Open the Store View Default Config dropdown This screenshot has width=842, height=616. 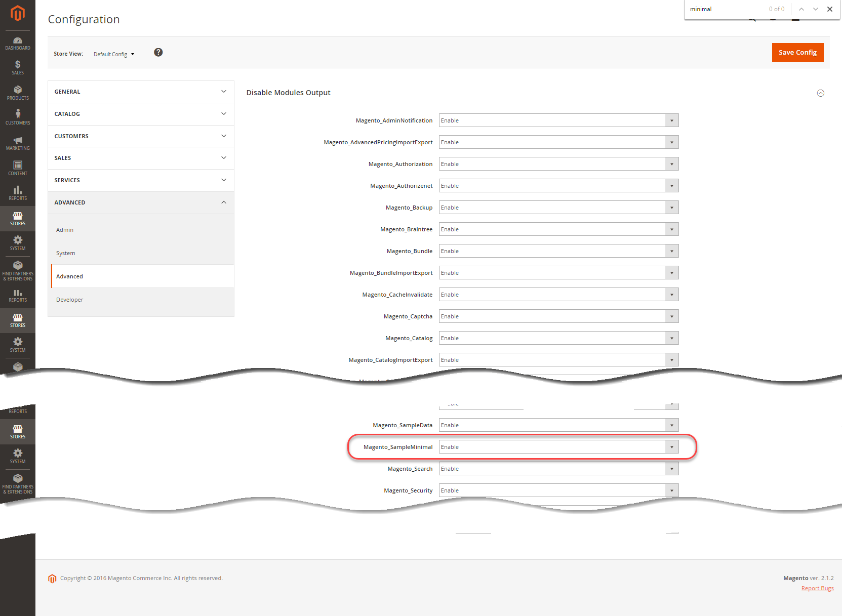[114, 54]
